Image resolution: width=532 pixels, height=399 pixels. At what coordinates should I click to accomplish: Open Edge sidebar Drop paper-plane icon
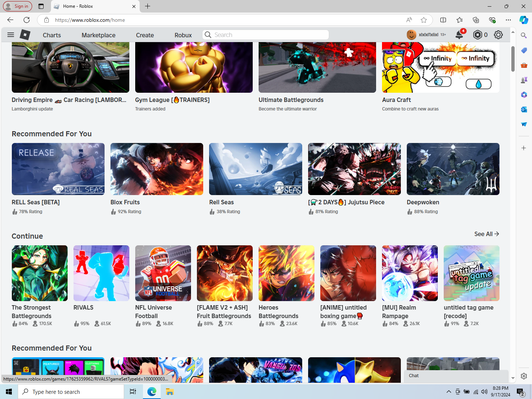coord(524,124)
